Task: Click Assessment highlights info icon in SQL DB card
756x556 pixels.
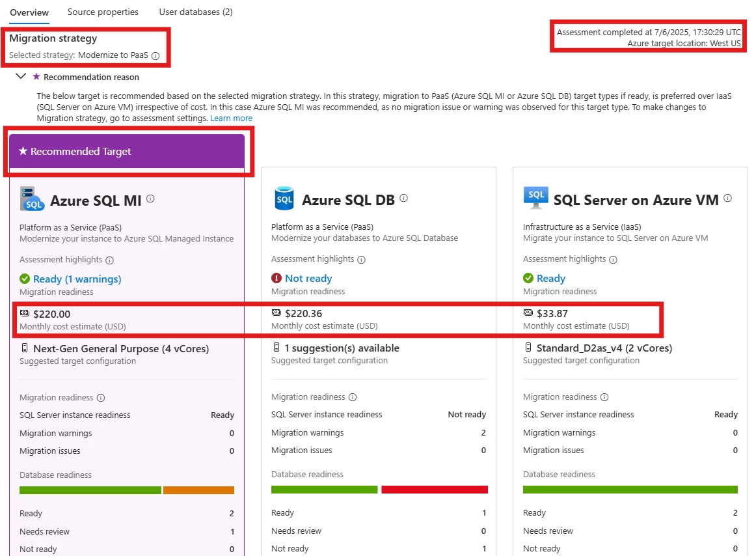Action: point(361,260)
